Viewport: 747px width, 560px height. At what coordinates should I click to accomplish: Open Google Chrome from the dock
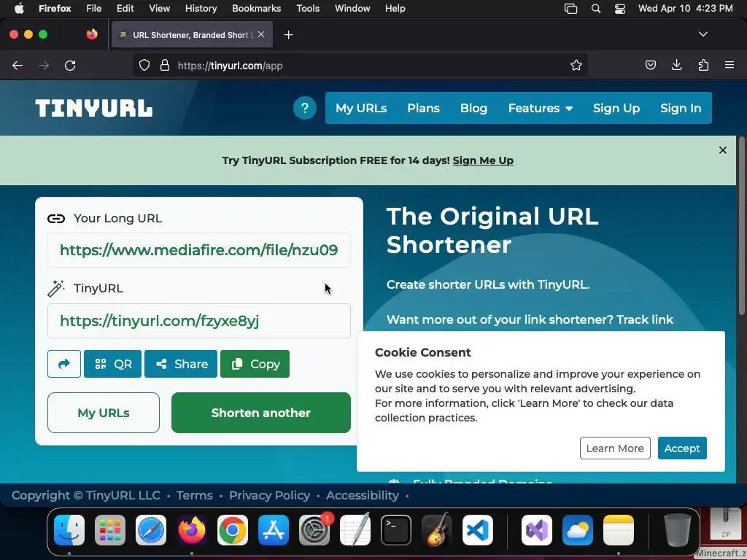pyautogui.click(x=233, y=530)
